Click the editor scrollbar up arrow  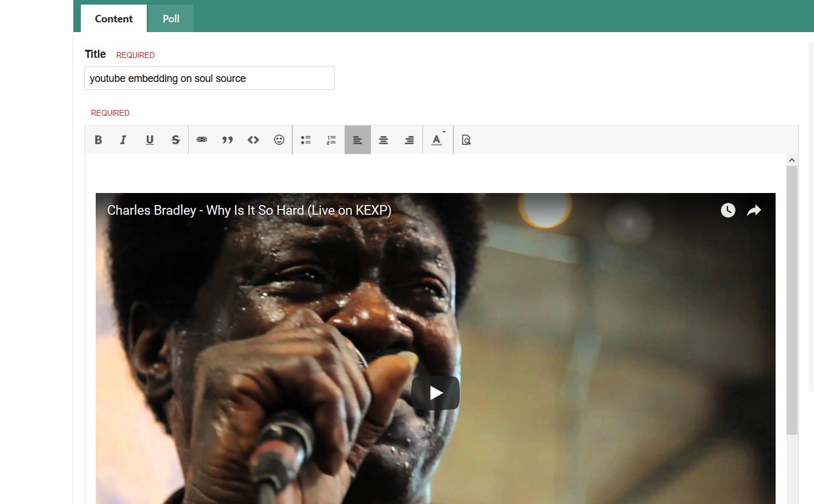pyautogui.click(x=792, y=160)
